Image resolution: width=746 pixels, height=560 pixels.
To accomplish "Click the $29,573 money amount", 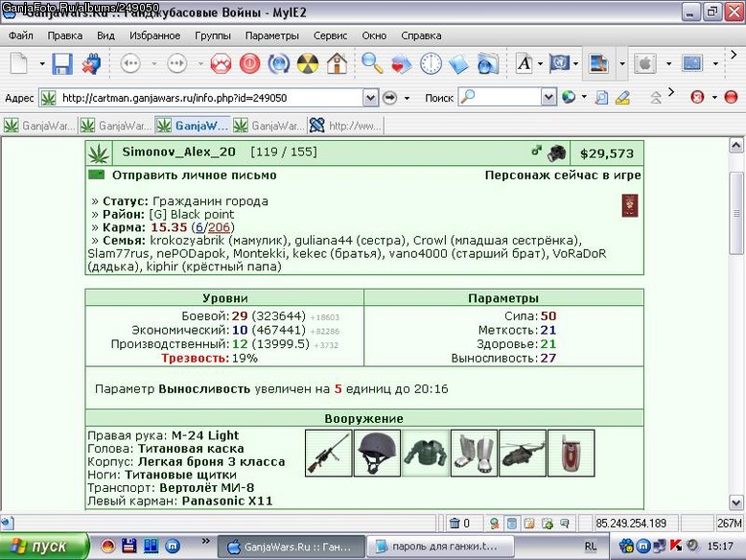I will [x=607, y=153].
